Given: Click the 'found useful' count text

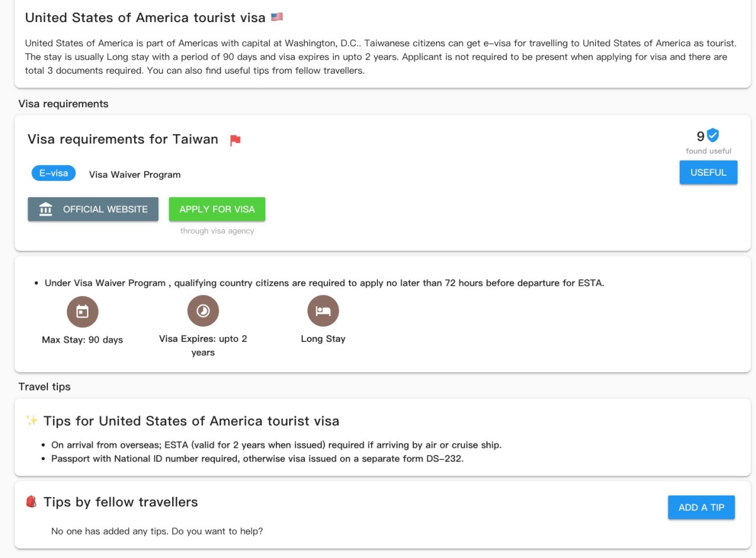Looking at the screenshot, I should pyautogui.click(x=708, y=151).
